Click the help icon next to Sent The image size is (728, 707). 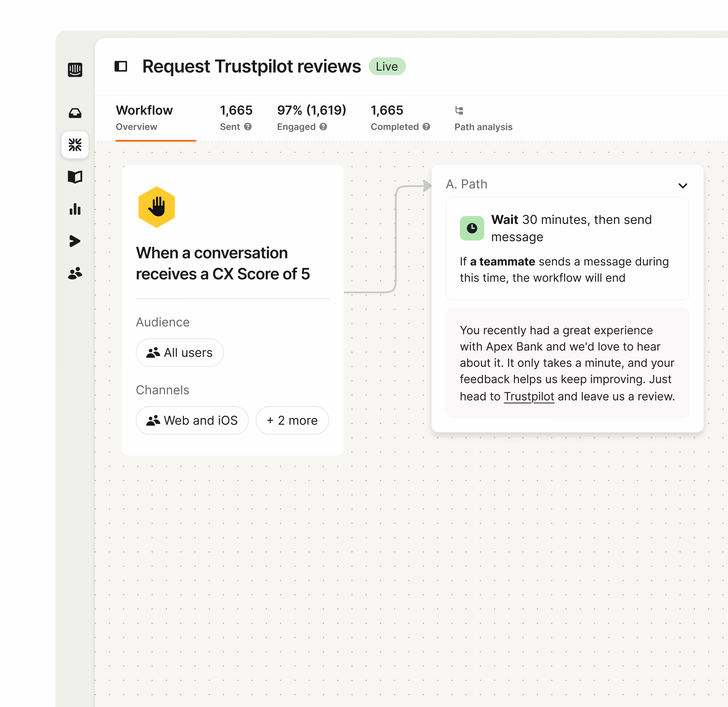pyautogui.click(x=248, y=127)
